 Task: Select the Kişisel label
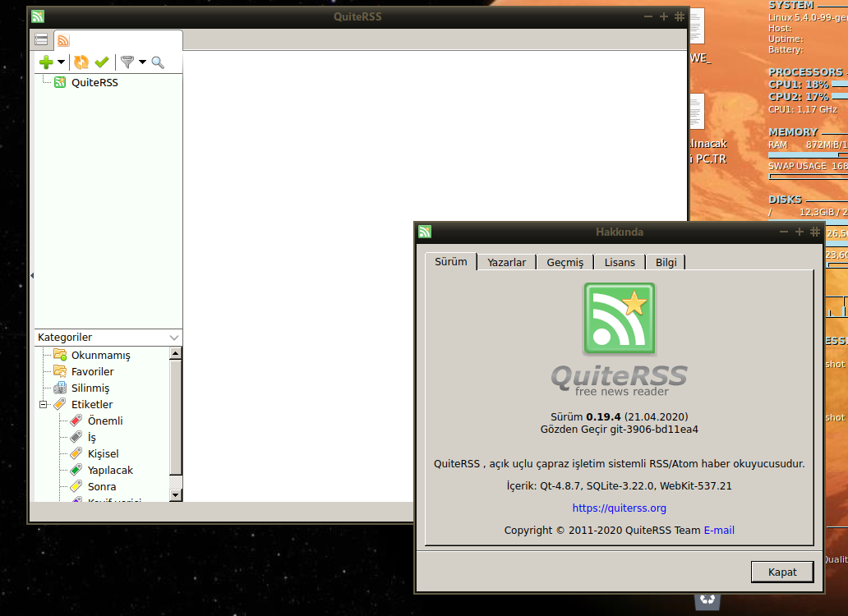tap(104, 454)
